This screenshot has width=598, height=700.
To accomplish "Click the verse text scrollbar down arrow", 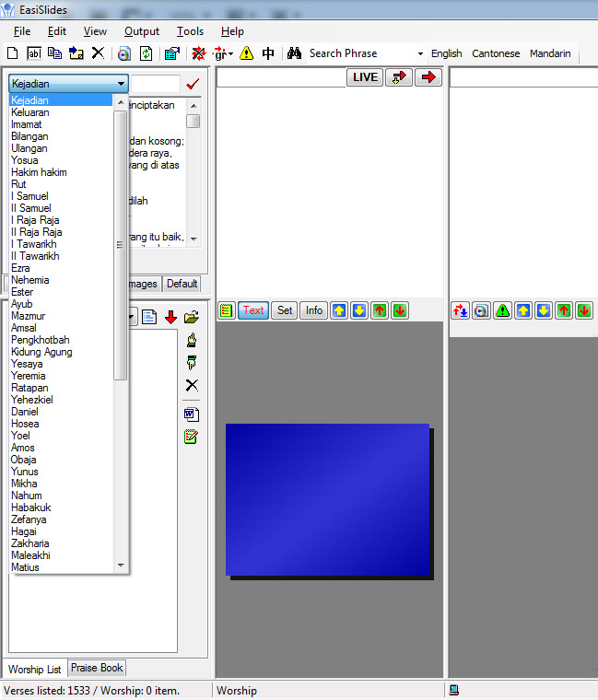I will (x=193, y=239).
